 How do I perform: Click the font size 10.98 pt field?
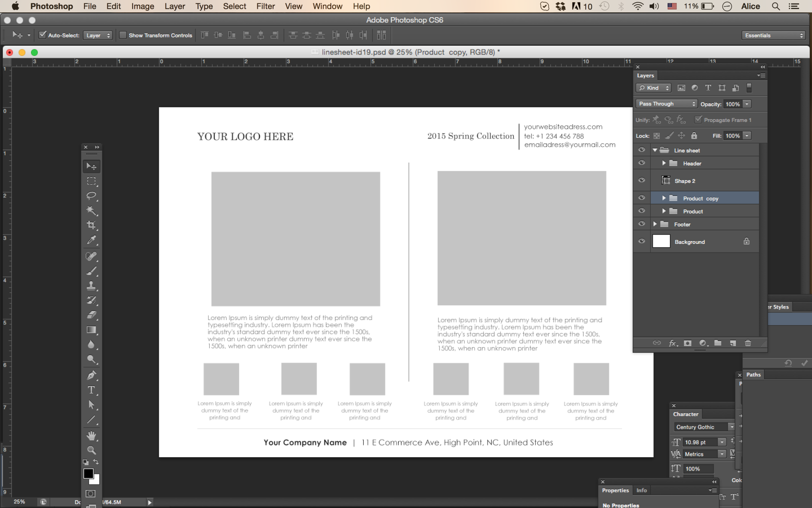(700, 442)
